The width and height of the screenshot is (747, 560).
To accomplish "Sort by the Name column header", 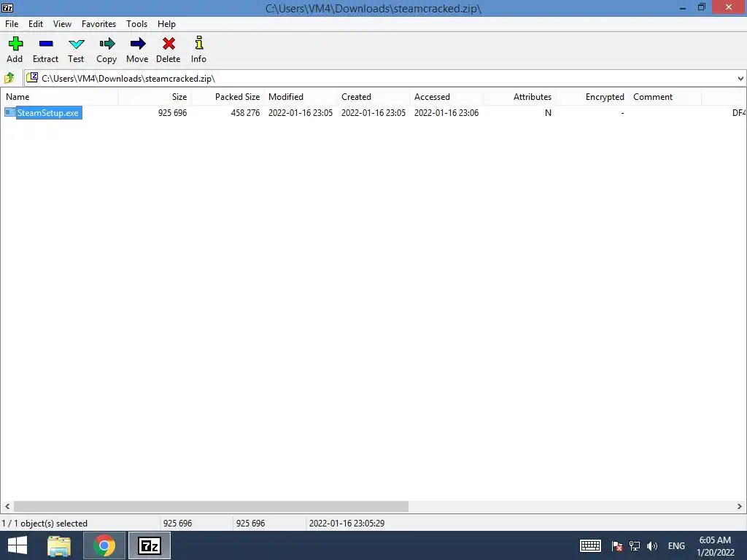I will (59, 97).
